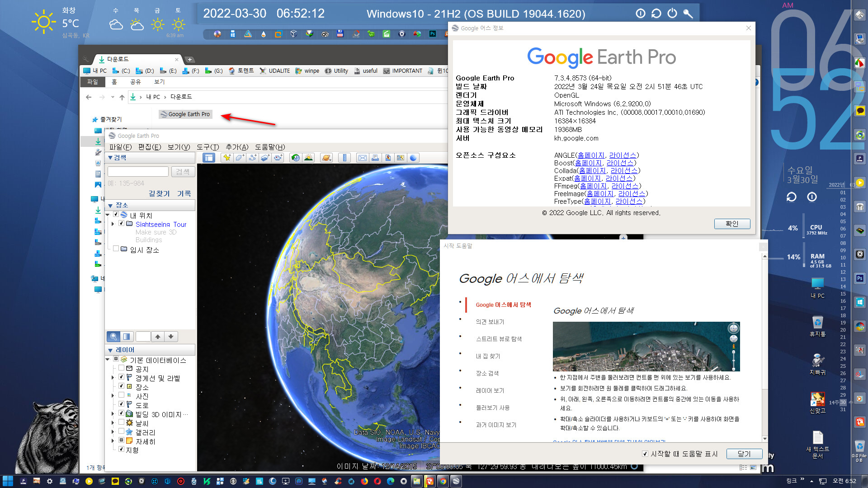Collapse the 레이어 panel header

[151, 350]
